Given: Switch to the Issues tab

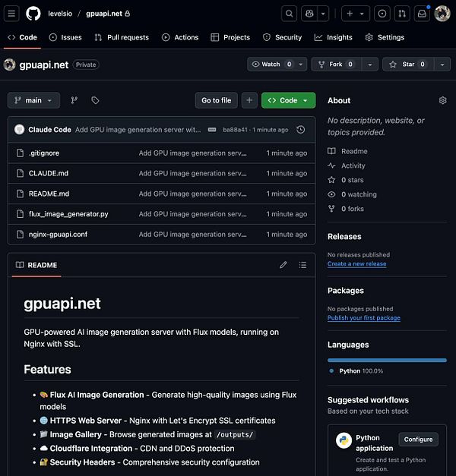Looking at the screenshot, I should pos(65,37).
